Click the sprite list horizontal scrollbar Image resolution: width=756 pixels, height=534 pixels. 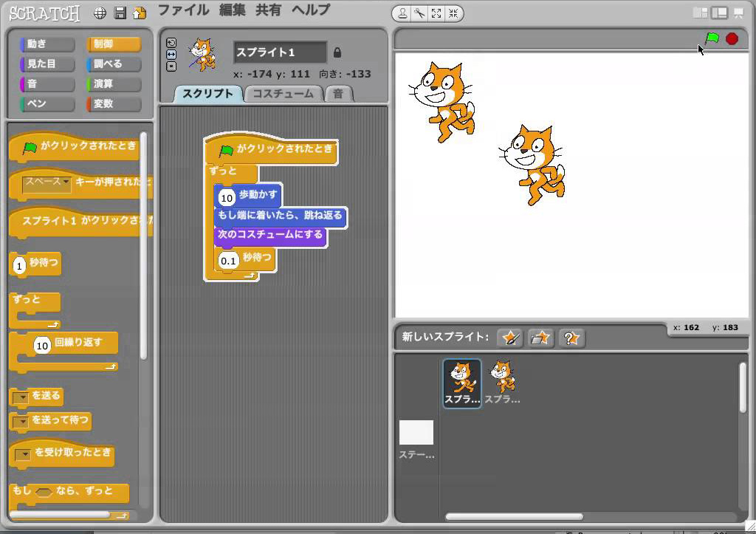pyautogui.click(x=514, y=516)
